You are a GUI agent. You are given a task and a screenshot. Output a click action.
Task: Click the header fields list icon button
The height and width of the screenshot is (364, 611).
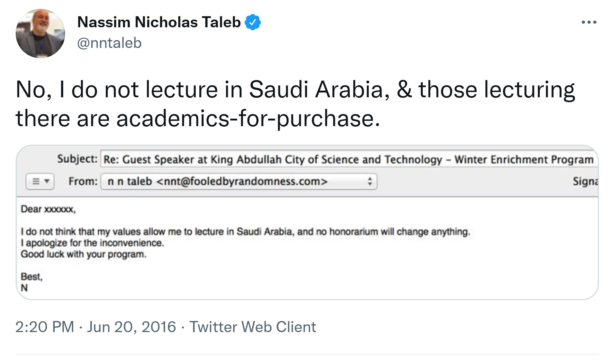tap(36, 181)
